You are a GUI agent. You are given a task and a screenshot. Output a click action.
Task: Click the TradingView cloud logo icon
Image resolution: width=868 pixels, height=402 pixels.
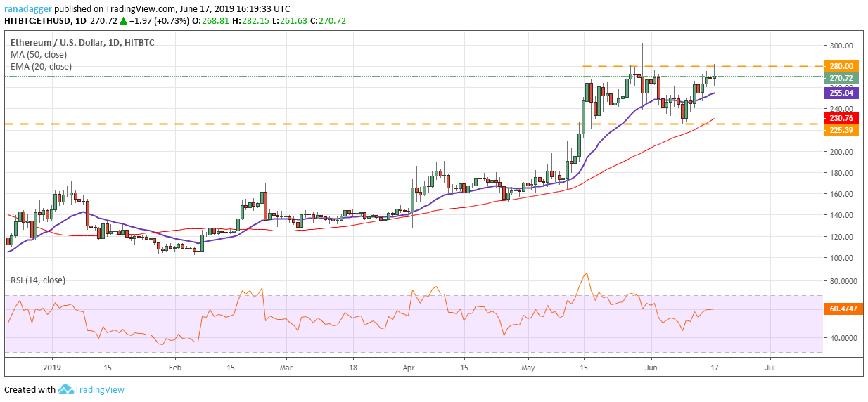tap(67, 389)
